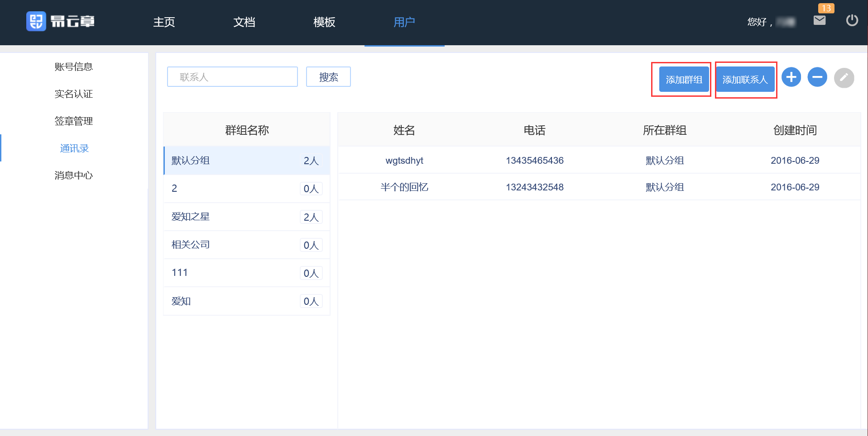Navigate to the 主页 tab
The width and height of the screenshot is (868, 436).
click(x=164, y=22)
